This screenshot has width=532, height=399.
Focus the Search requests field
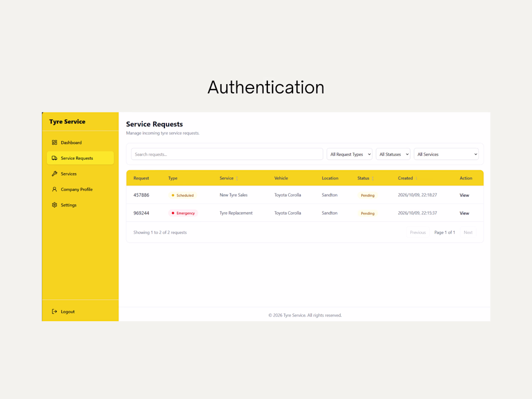click(x=227, y=154)
